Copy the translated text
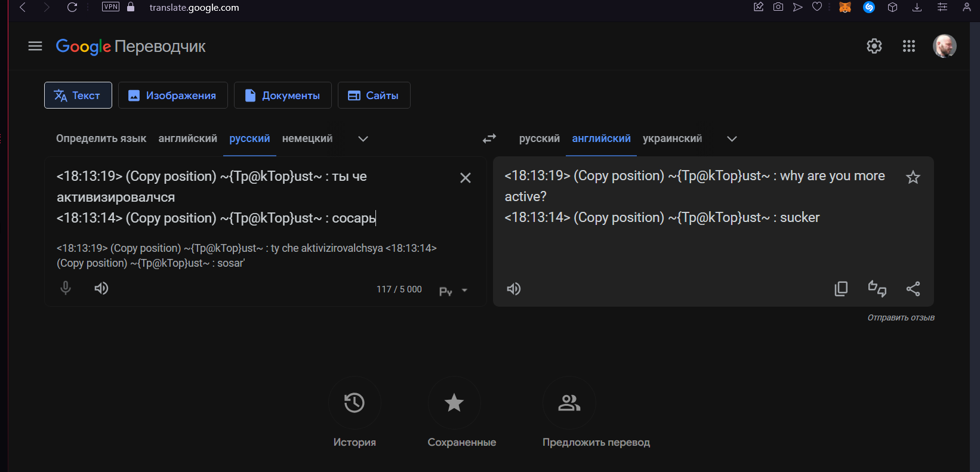Image resolution: width=980 pixels, height=472 pixels. pos(841,289)
